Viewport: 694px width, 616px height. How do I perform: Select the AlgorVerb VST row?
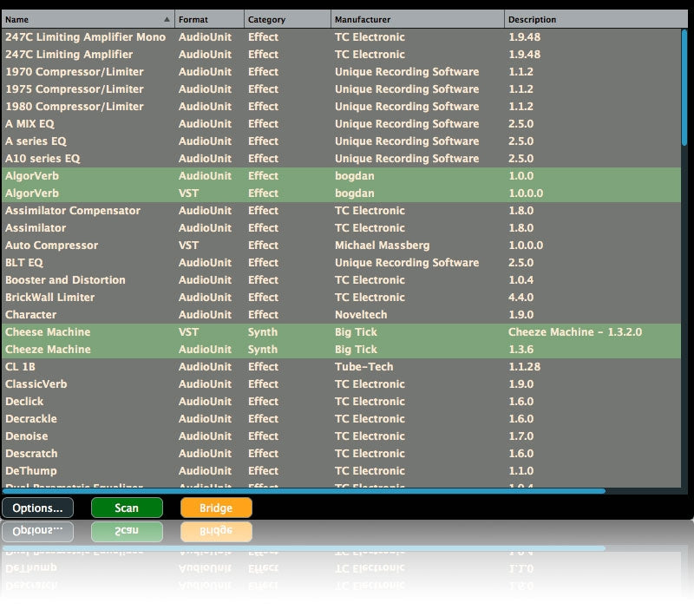tap(341, 193)
